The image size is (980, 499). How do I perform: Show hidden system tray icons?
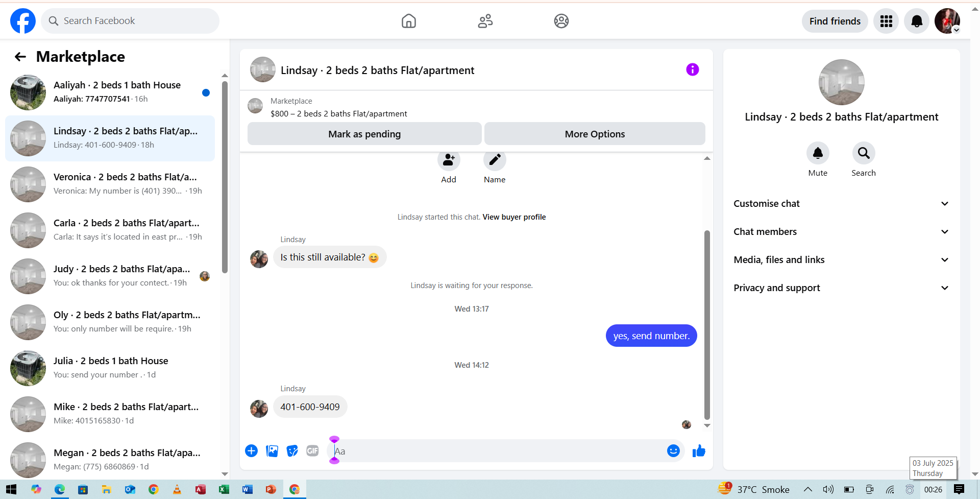click(808, 489)
